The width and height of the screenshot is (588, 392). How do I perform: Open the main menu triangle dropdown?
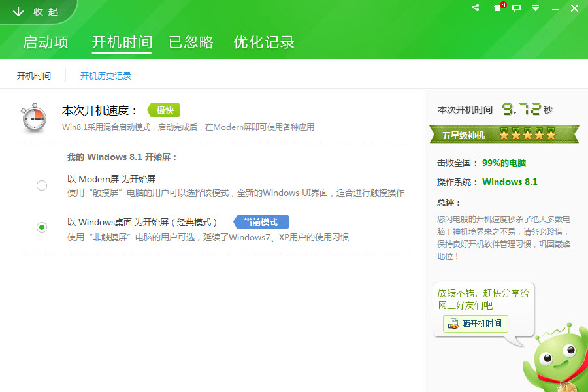tap(535, 8)
